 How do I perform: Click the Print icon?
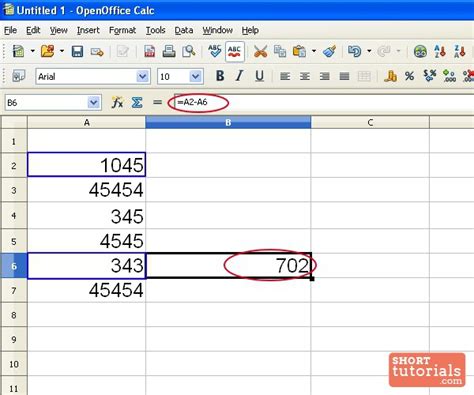tap(169, 52)
